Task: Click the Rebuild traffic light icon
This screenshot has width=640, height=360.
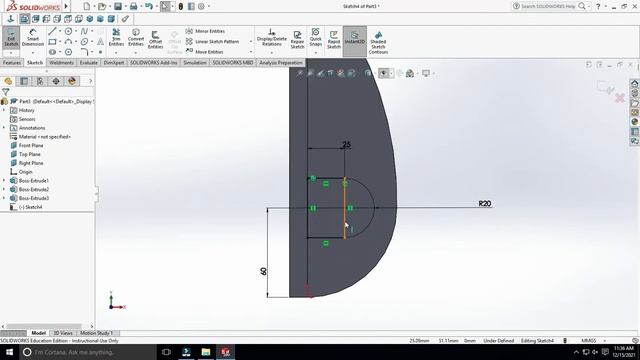Action: pyautogui.click(x=181, y=6)
